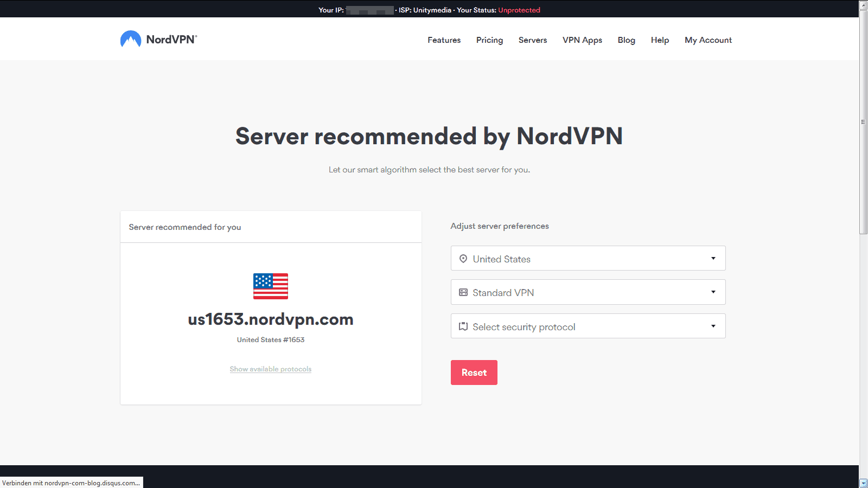The image size is (868, 488).
Task: Click server icon beside Standard VPN
Action: (x=463, y=292)
